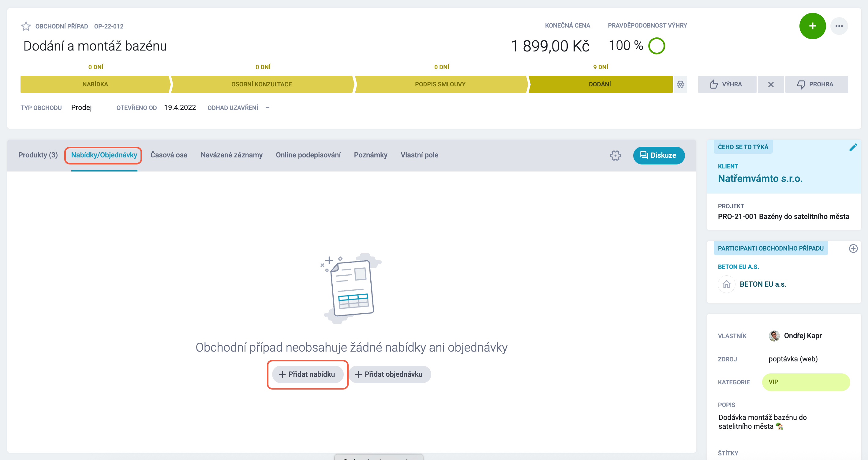Open the three-dots more options menu
Viewport: 868px width, 460px height.
click(x=839, y=26)
